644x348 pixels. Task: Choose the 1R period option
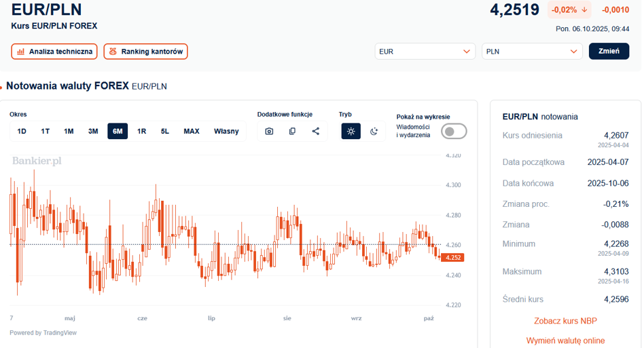[x=141, y=131]
